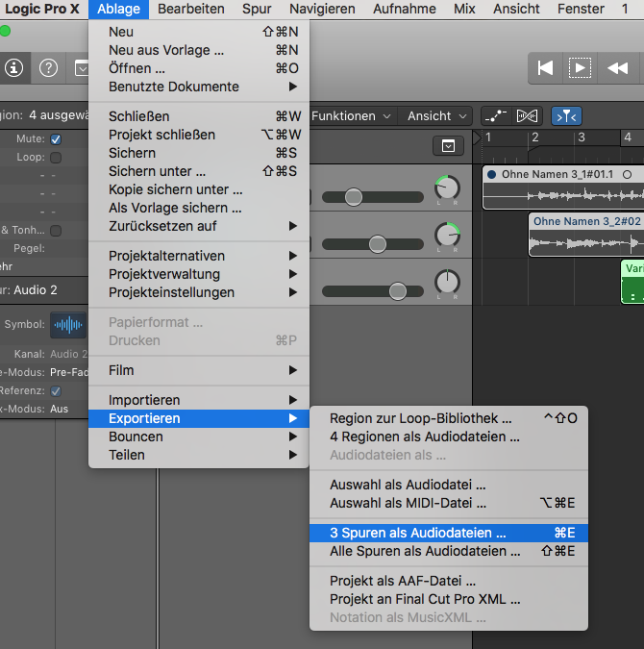Click pan knob of third track
Screen dimensions: 644x649
click(x=447, y=283)
